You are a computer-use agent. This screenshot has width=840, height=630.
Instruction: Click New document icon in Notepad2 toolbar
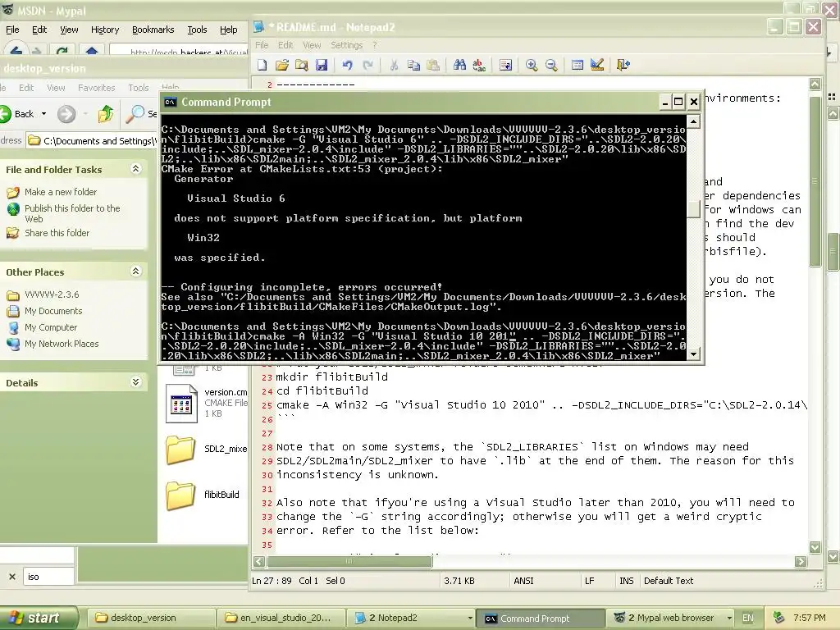tap(262, 65)
